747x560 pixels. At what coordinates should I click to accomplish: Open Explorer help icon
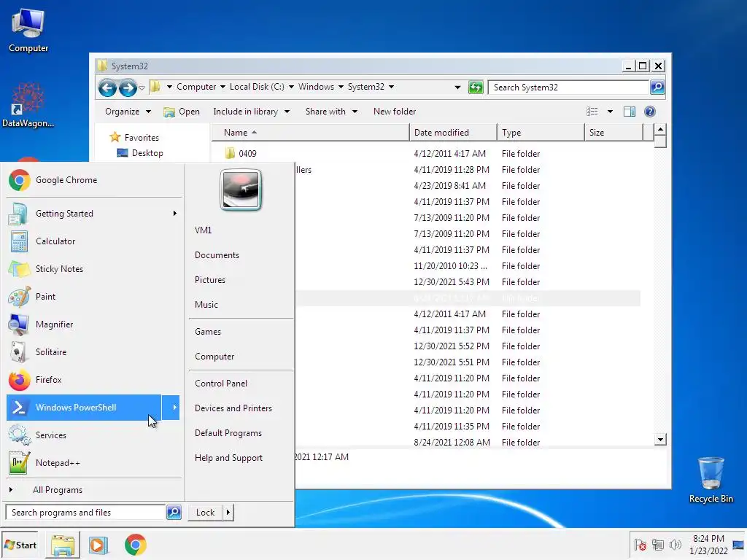pyautogui.click(x=650, y=112)
